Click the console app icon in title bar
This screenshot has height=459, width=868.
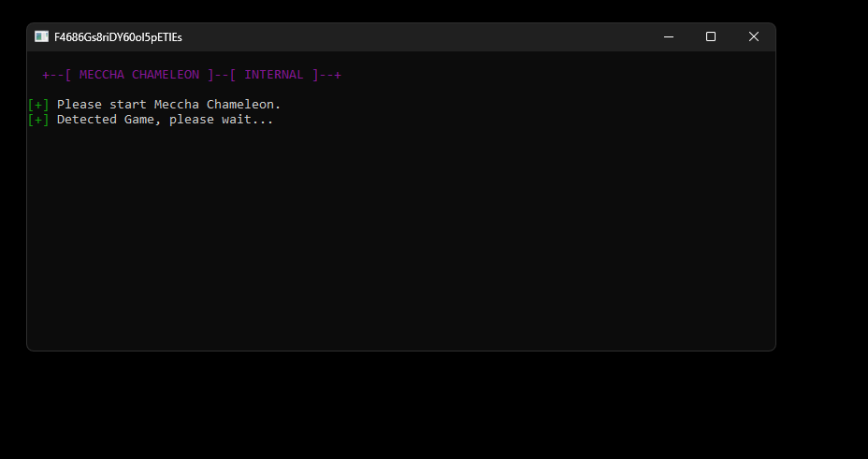(x=41, y=36)
